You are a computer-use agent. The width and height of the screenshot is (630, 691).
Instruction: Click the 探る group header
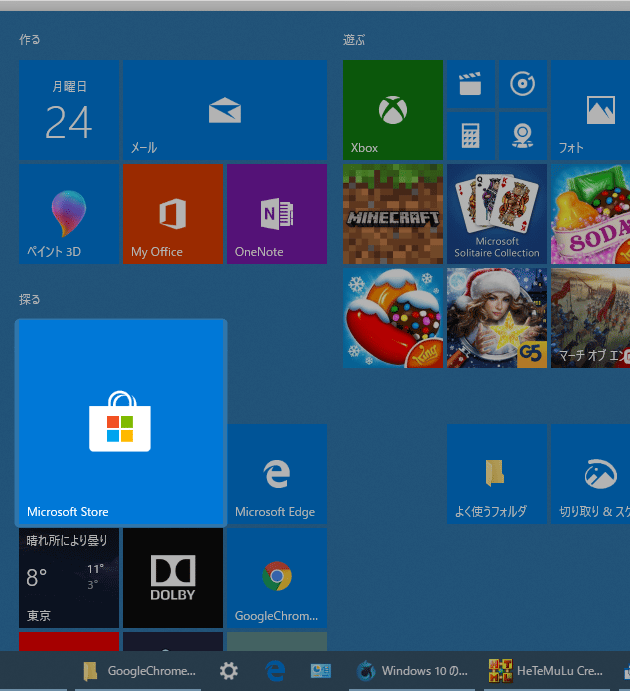pos(30,300)
